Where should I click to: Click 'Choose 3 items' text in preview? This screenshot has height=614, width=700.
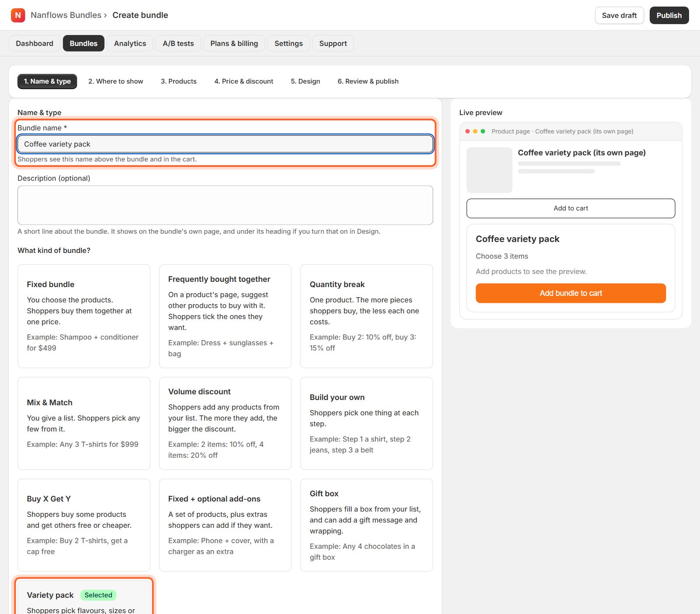tap(502, 256)
